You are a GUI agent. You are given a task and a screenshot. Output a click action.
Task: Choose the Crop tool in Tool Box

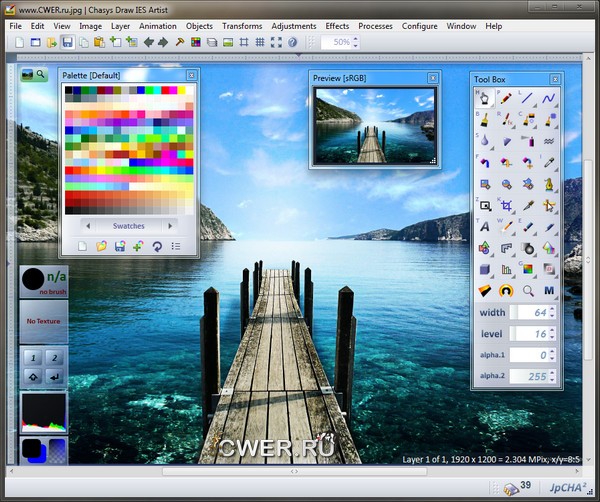pyautogui.click(x=506, y=205)
